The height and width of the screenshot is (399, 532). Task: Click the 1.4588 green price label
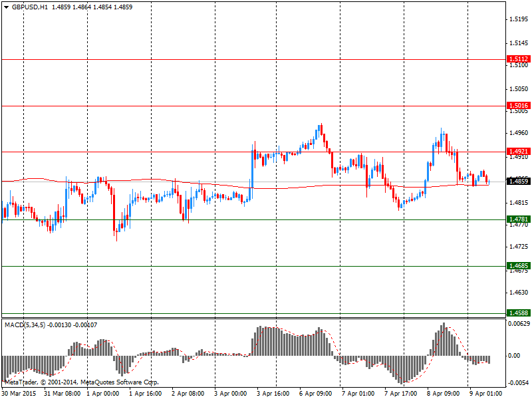(518, 313)
